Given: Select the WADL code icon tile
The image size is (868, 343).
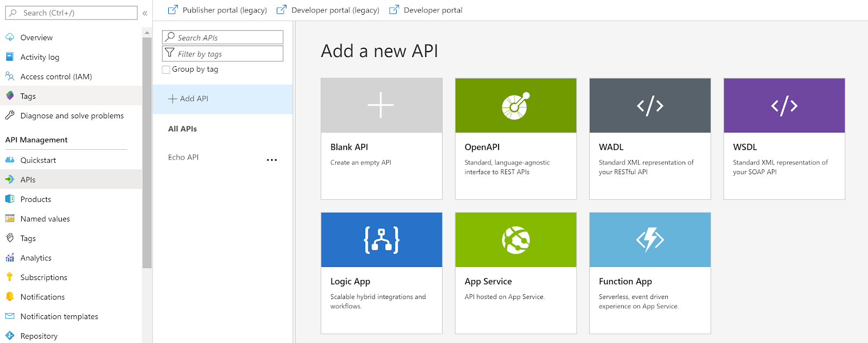Looking at the screenshot, I should (650, 106).
